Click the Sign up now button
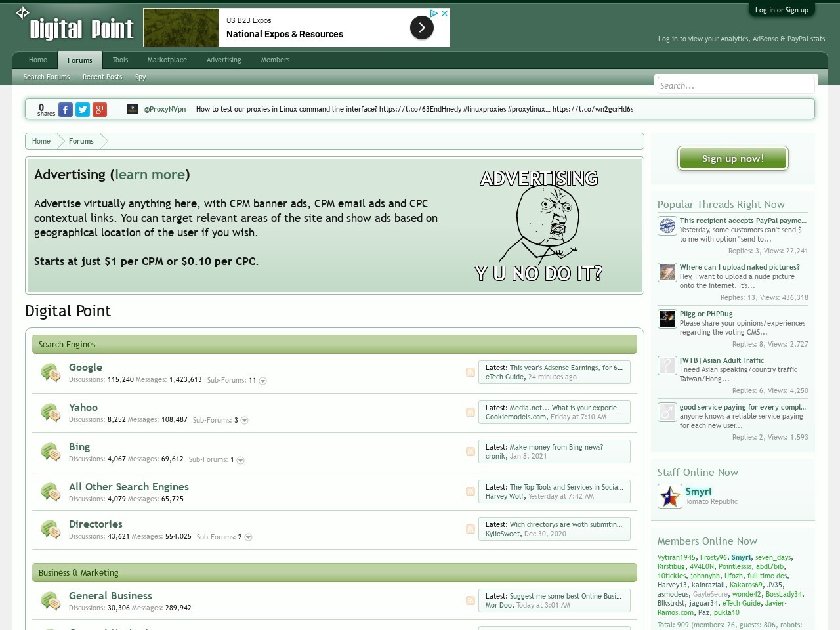 pos(732,158)
